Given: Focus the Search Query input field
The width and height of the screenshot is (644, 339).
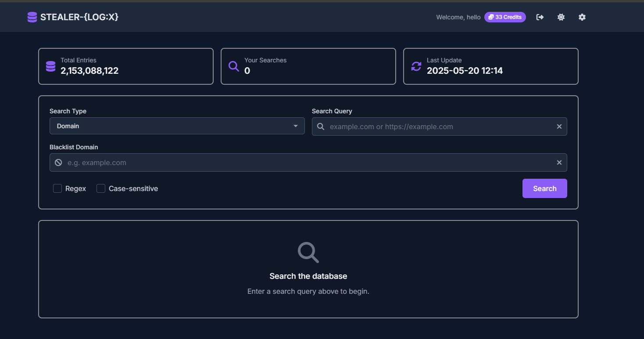Looking at the screenshot, I should pos(439,126).
